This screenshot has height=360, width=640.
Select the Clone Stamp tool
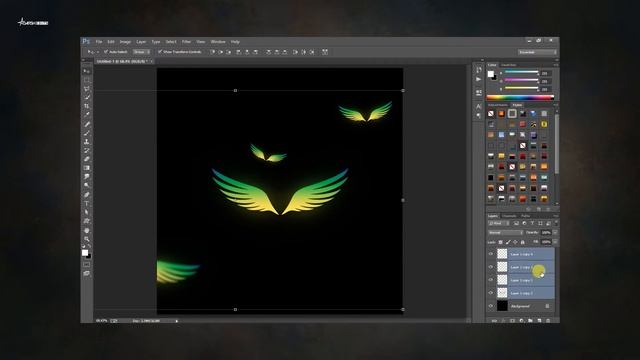pyautogui.click(x=87, y=142)
